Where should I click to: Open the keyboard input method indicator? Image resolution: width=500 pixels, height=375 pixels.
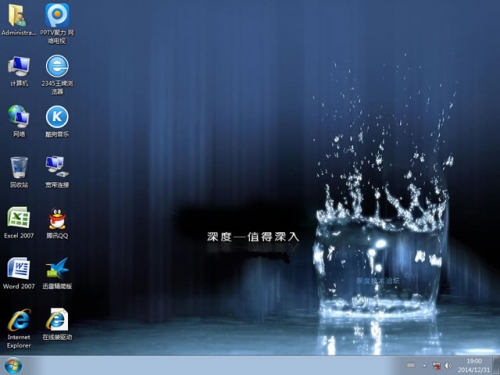tap(411, 366)
